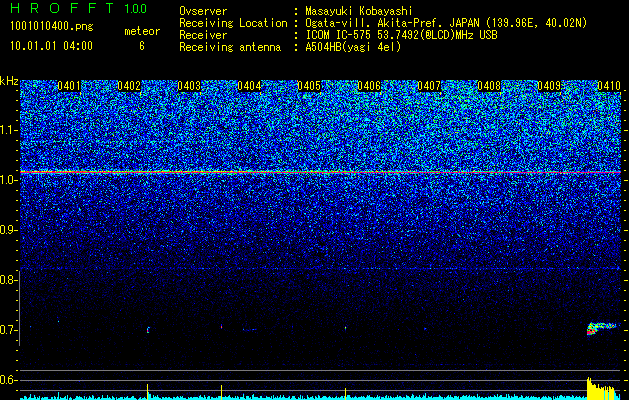Click the 0408 time marker label
The width and height of the screenshot is (629, 400).
[489, 86]
